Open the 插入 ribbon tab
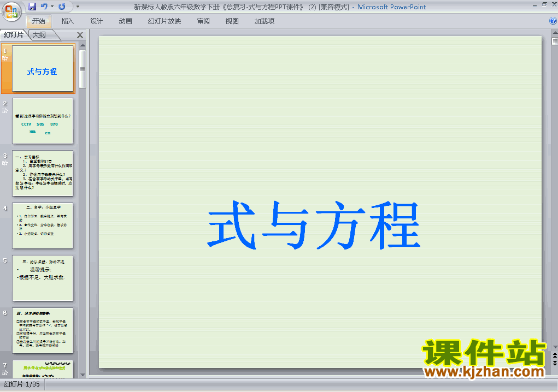 pos(67,21)
